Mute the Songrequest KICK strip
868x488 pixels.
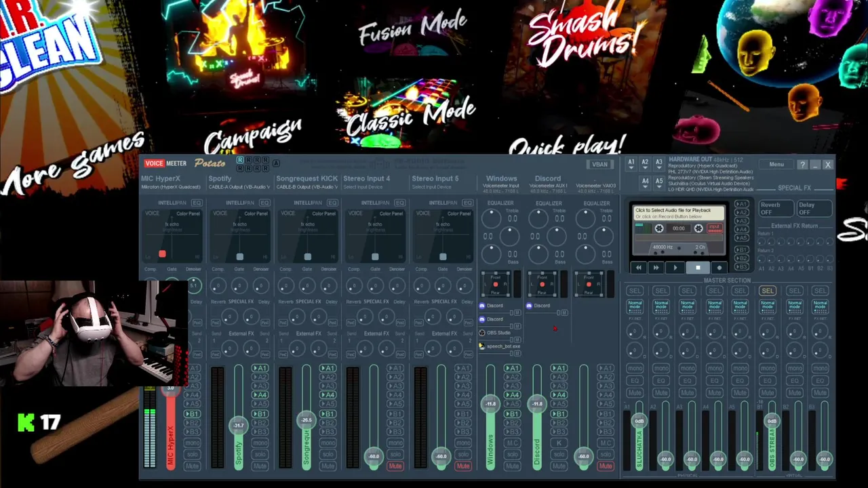pyautogui.click(x=328, y=466)
